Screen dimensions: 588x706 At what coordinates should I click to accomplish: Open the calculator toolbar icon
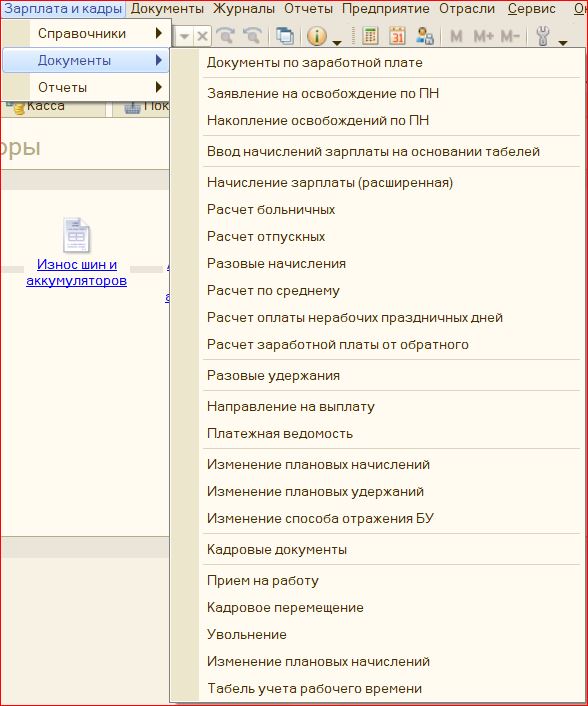tap(370, 36)
